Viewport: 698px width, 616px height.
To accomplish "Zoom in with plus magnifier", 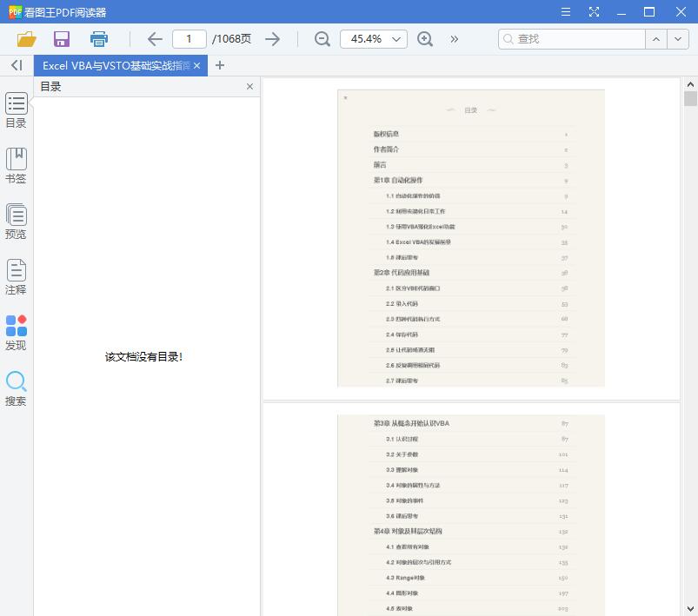I will (425, 39).
